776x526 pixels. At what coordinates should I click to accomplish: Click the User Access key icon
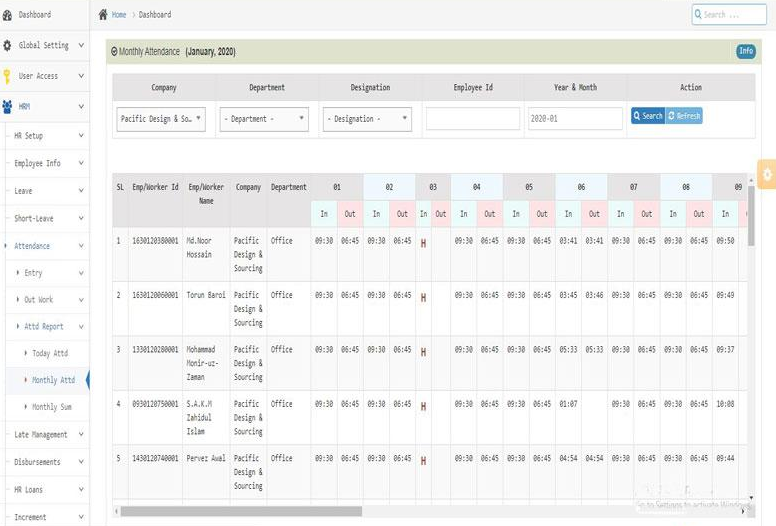(x=7, y=76)
